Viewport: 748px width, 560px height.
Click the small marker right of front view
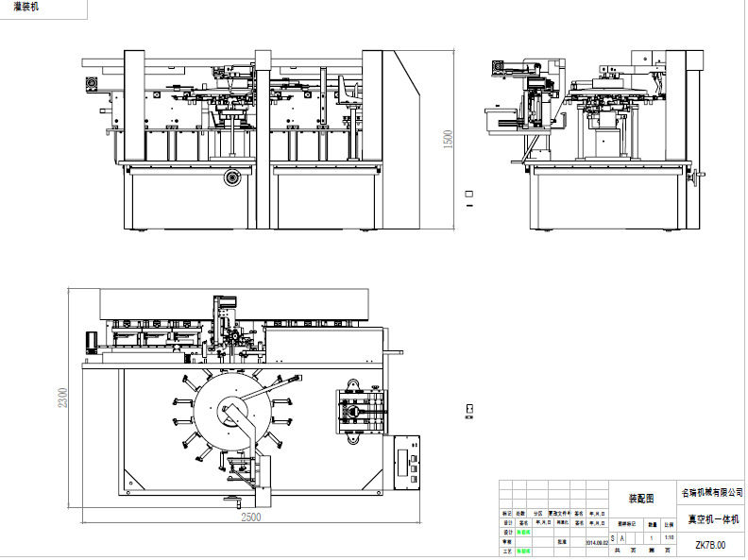tap(469, 195)
